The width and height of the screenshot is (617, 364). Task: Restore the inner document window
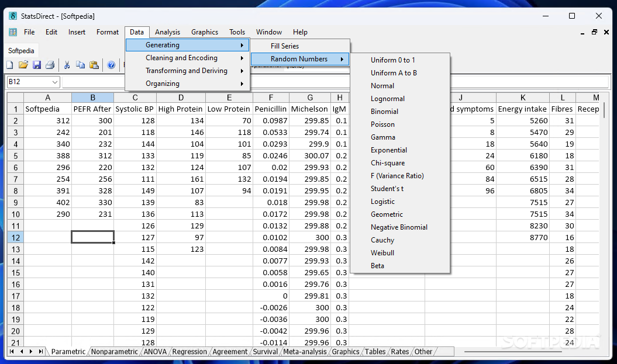(x=594, y=32)
